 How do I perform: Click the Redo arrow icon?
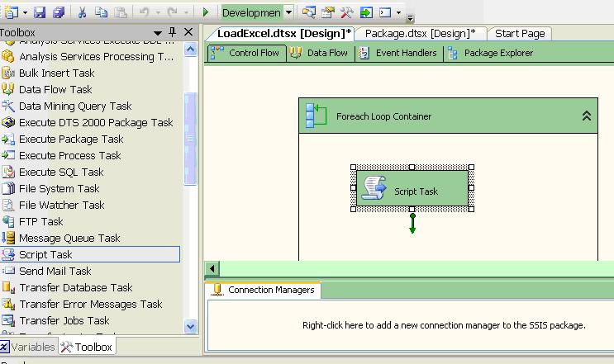point(172,12)
